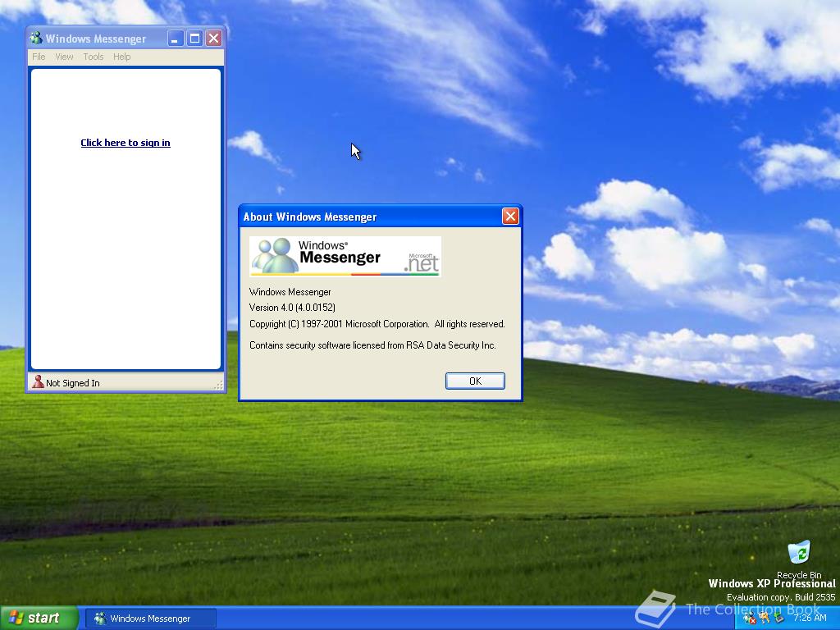Open the File menu in Windows Messenger
This screenshot has height=630, width=840.
click(39, 57)
